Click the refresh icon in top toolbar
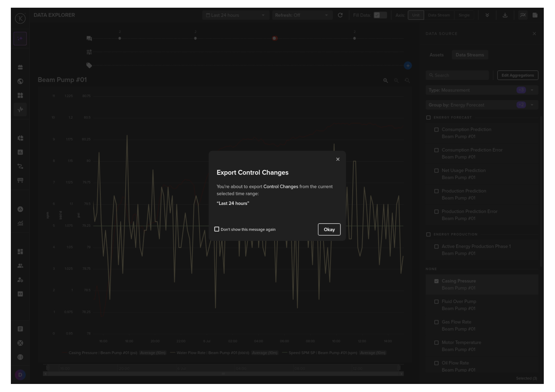The width and height of the screenshot is (555, 392). (340, 15)
